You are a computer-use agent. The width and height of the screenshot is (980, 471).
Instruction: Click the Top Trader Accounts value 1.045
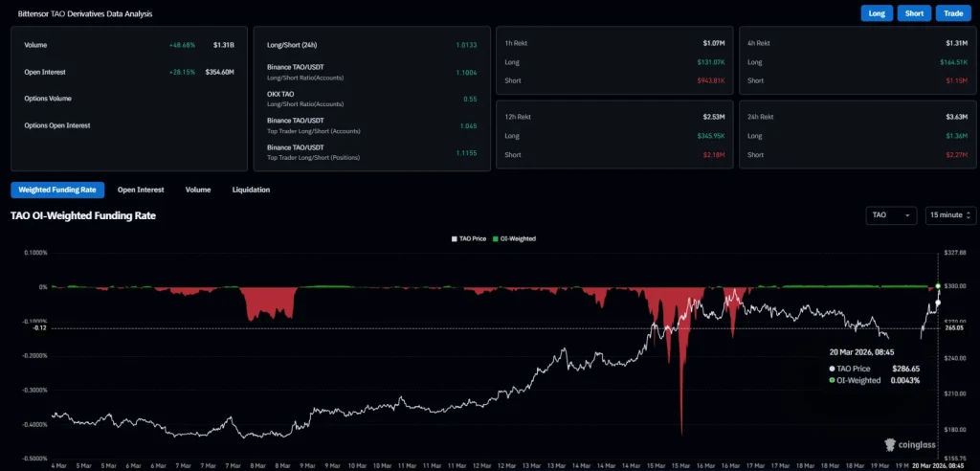tap(467, 125)
